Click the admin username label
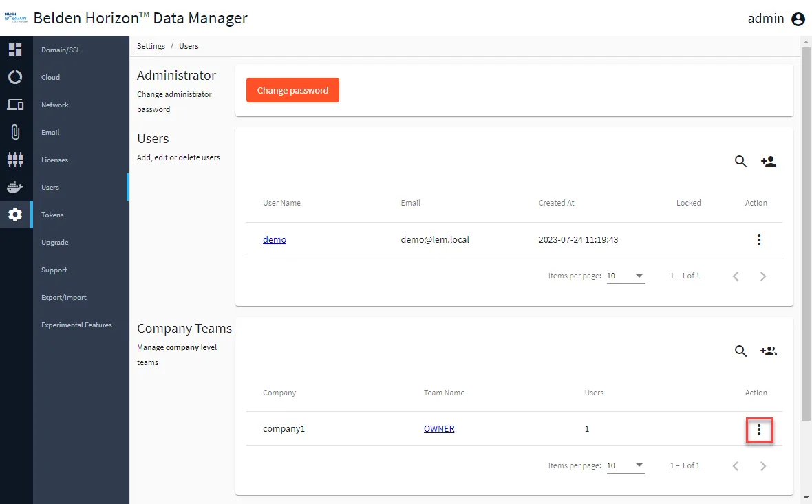The width and height of the screenshot is (812, 504). pos(765,19)
